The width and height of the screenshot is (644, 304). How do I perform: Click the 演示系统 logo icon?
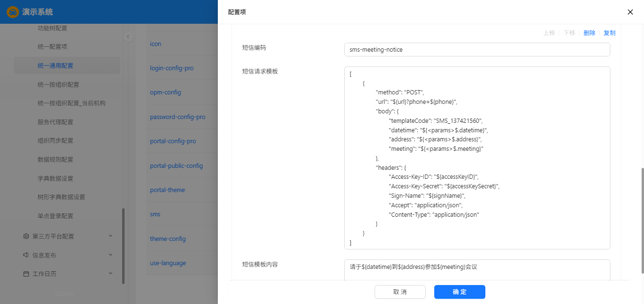coord(13,12)
